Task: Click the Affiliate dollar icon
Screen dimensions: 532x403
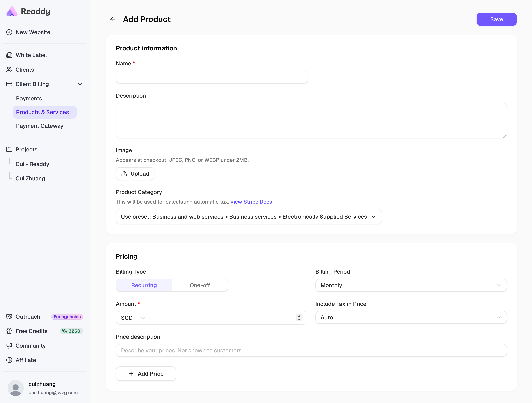Action: [9, 360]
